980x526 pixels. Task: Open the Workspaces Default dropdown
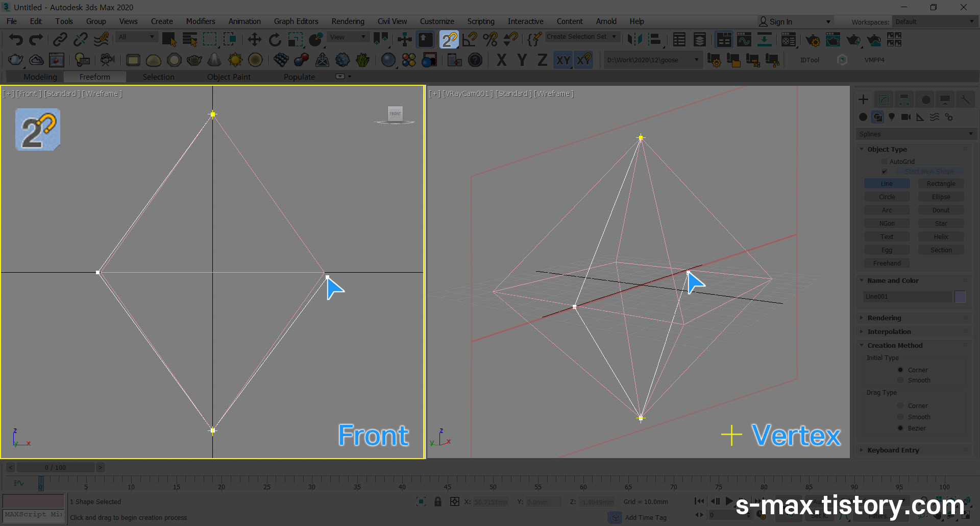click(x=934, y=21)
